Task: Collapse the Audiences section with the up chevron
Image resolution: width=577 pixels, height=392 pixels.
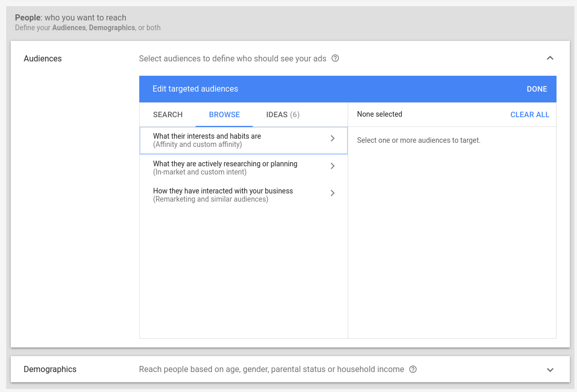Action: tap(550, 58)
